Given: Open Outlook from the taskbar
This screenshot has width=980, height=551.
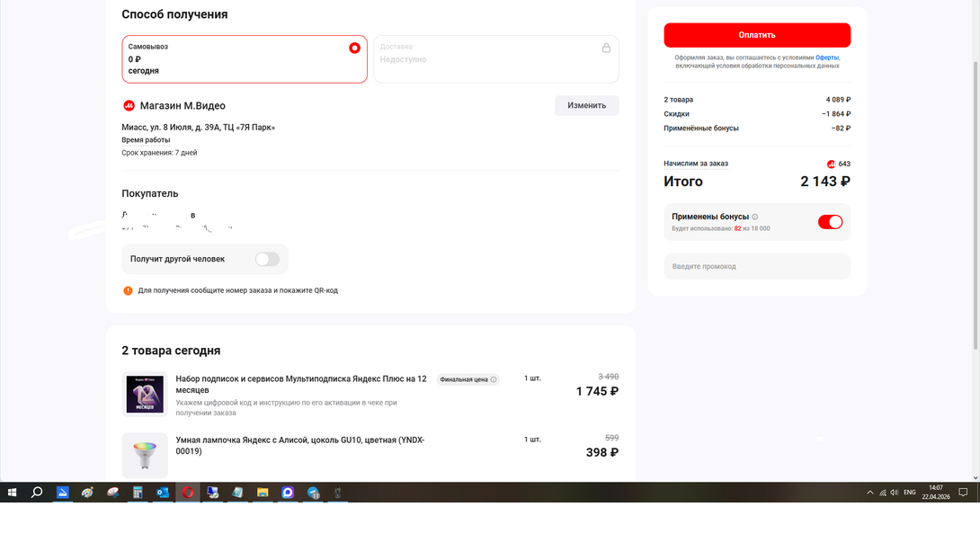Looking at the screenshot, I should coord(163,493).
